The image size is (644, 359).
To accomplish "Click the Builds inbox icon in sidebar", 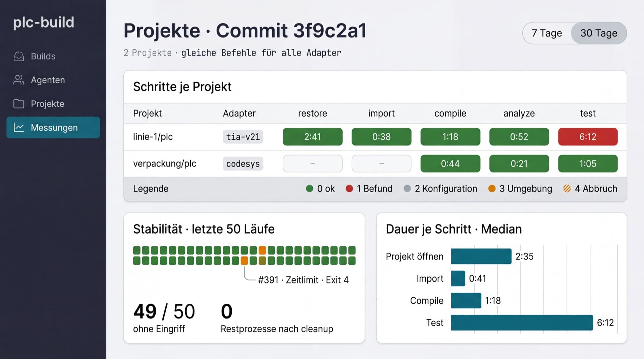I will (x=19, y=56).
